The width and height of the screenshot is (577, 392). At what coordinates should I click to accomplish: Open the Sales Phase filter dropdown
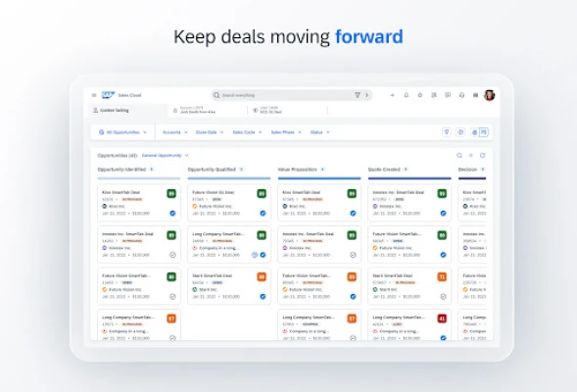(286, 132)
